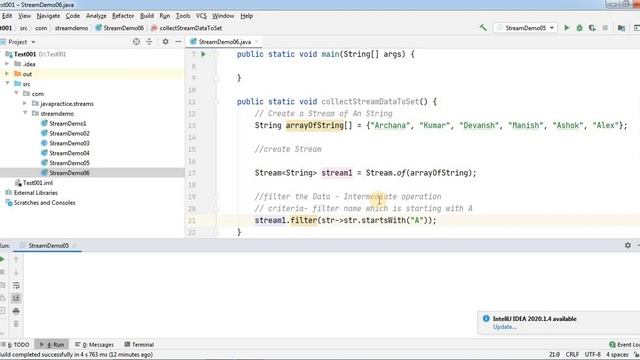Collapse the com package
This screenshot has width=640, height=360.
click(16, 93)
